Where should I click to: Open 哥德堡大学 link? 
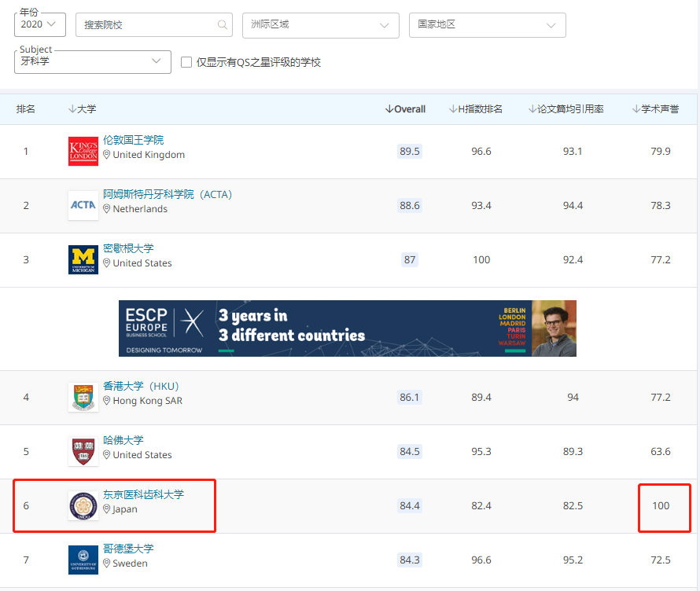128,549
